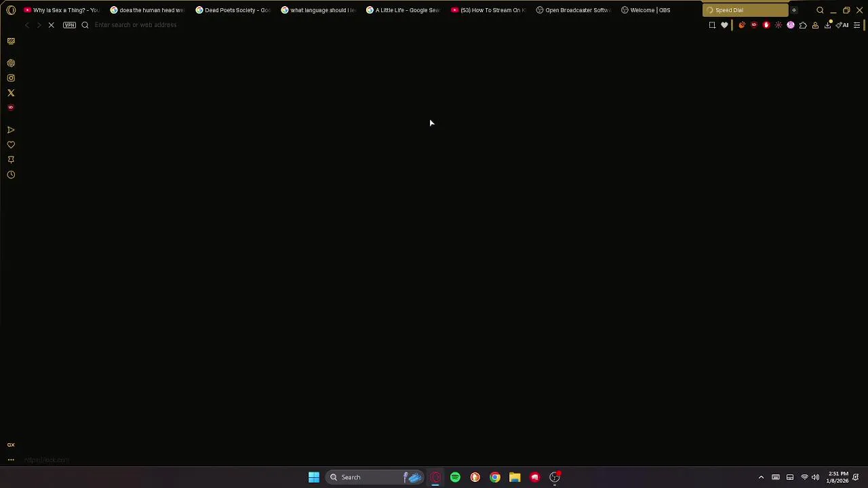This screenshot has height=488, width=868.
Task: Go forward with the forward arrow
Action: [x=39, y=25]
